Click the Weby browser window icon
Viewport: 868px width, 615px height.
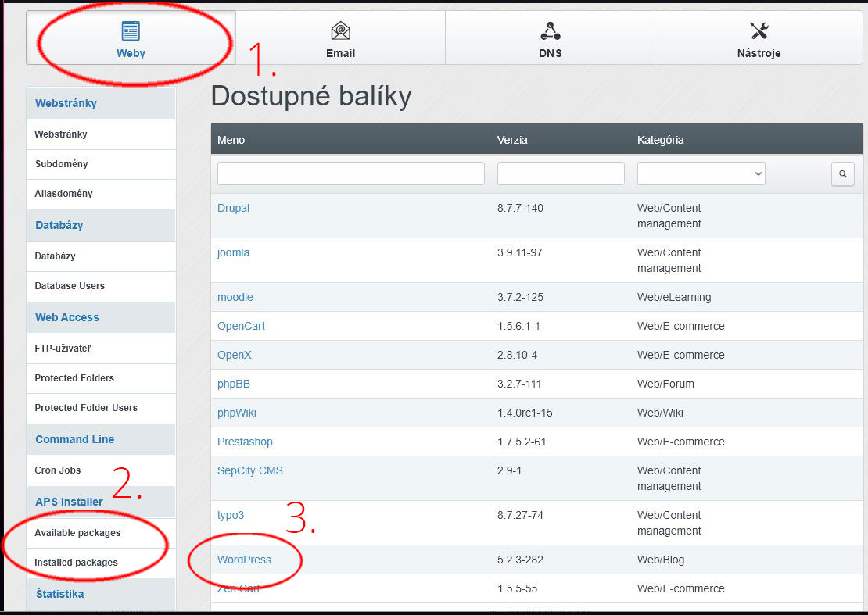point(131,31)
